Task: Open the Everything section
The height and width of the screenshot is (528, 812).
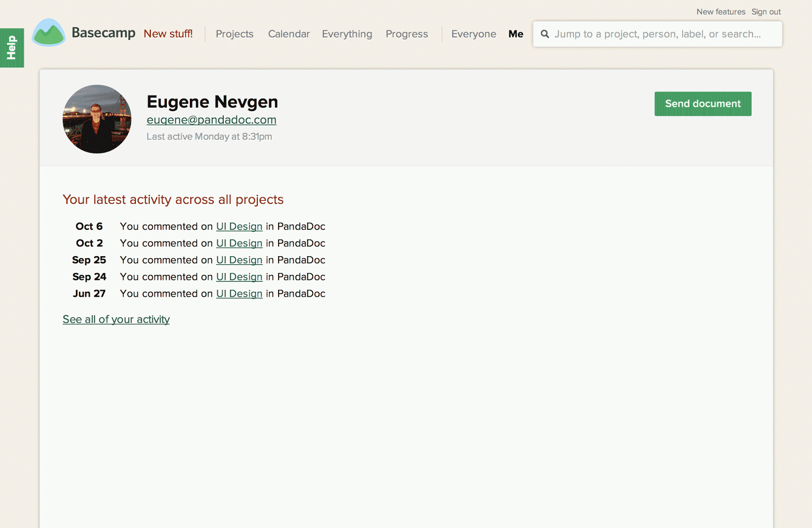Action: (347, 34)
